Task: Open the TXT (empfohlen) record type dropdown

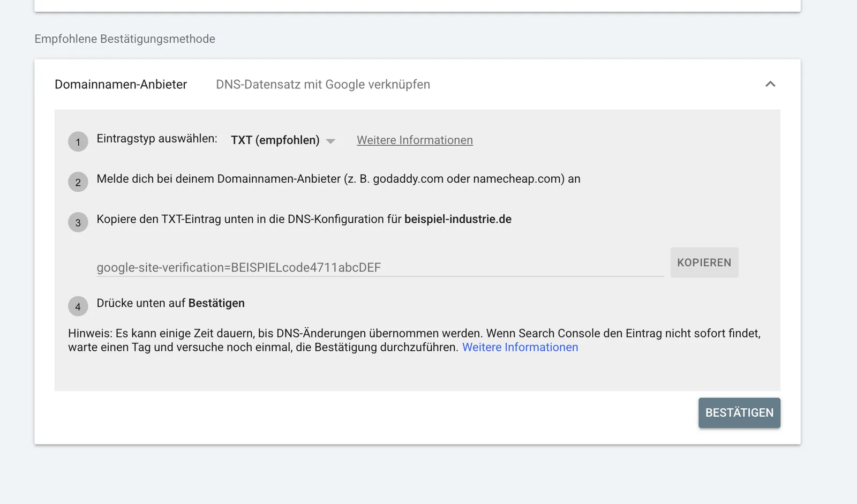Action: coord(283,140)
